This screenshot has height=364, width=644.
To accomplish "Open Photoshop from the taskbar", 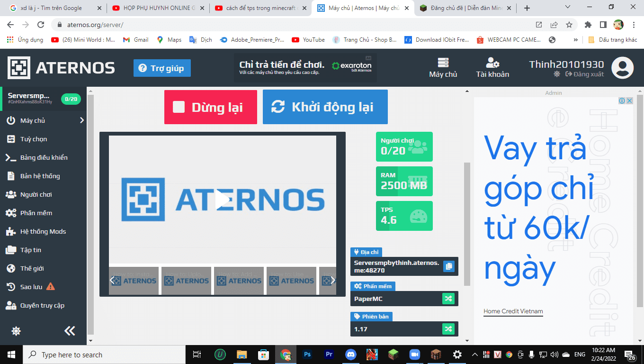I will tap(307, 354).
